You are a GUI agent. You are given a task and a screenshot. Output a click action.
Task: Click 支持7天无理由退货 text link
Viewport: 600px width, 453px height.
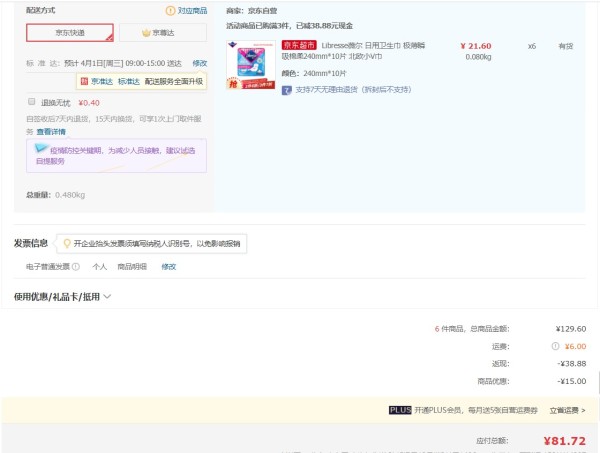pyautogui.click(x=353, y=90)
